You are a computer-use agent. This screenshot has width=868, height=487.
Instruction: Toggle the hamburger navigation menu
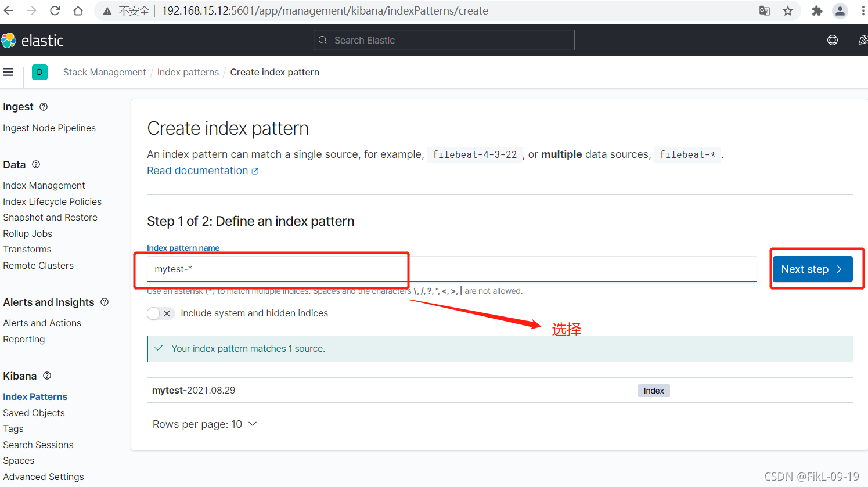pyautogui.click(x=8, y=72)
